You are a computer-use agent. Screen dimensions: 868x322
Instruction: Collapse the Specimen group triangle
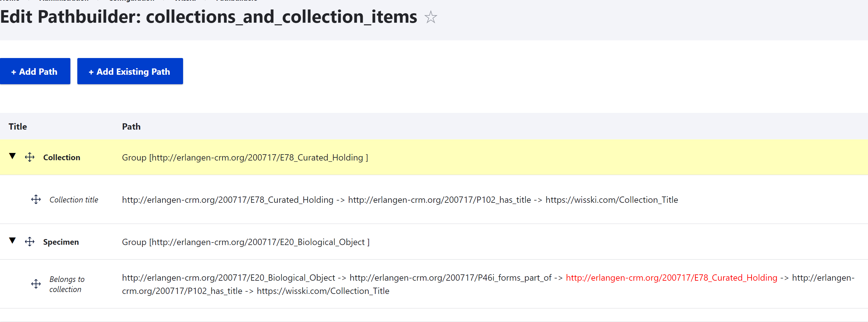tap(12, 241)
